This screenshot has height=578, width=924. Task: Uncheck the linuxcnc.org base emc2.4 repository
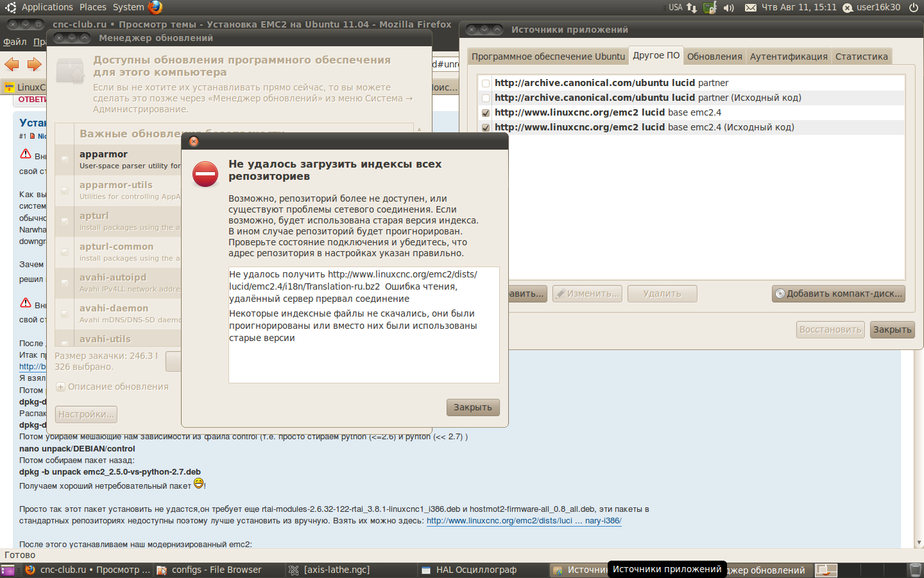tap(486, 113)
